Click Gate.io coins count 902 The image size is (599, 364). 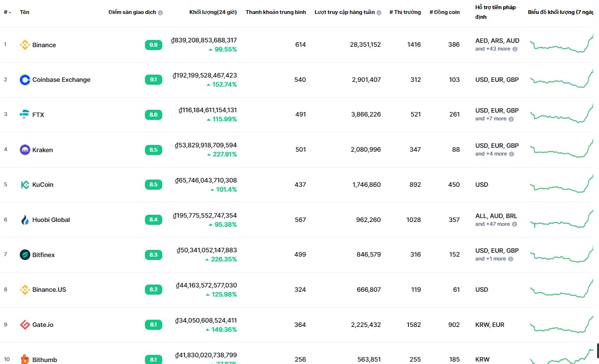click(454, 325)
